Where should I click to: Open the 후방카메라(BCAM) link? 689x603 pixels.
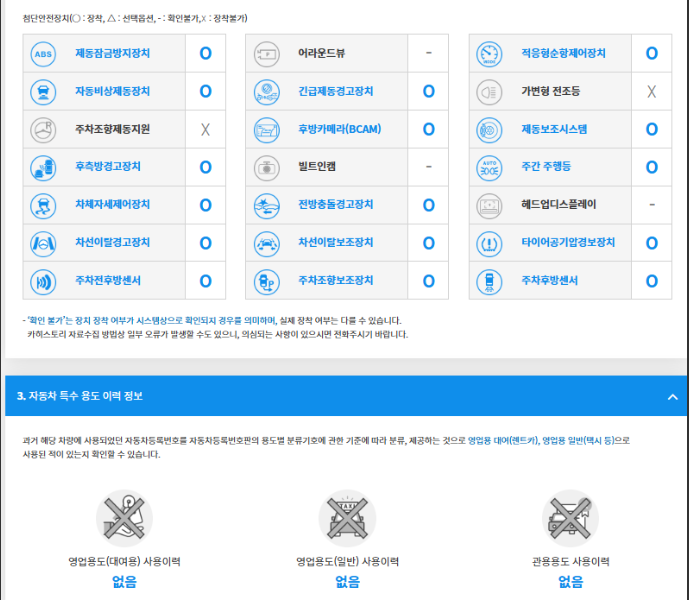click(x=340, y=129)
